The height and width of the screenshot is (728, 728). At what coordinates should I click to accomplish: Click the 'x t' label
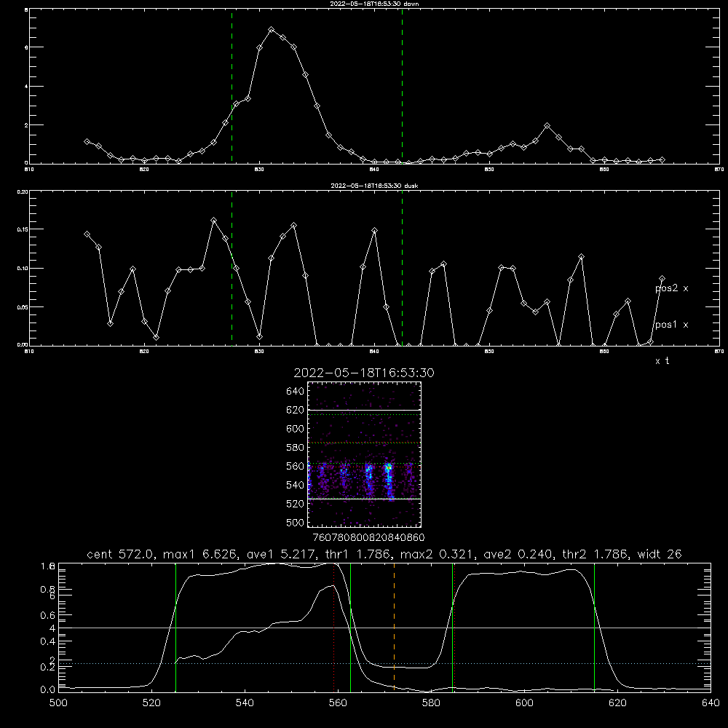tap(662, 361)
